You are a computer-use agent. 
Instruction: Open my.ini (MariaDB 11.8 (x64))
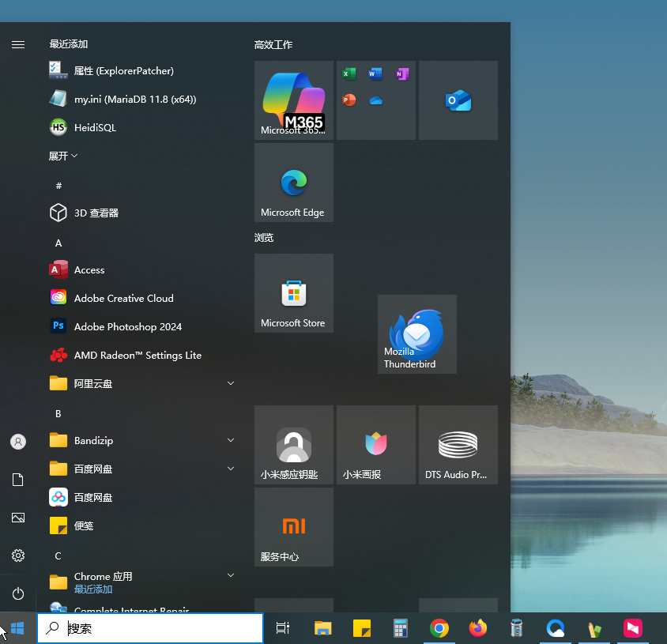[142, 99]
